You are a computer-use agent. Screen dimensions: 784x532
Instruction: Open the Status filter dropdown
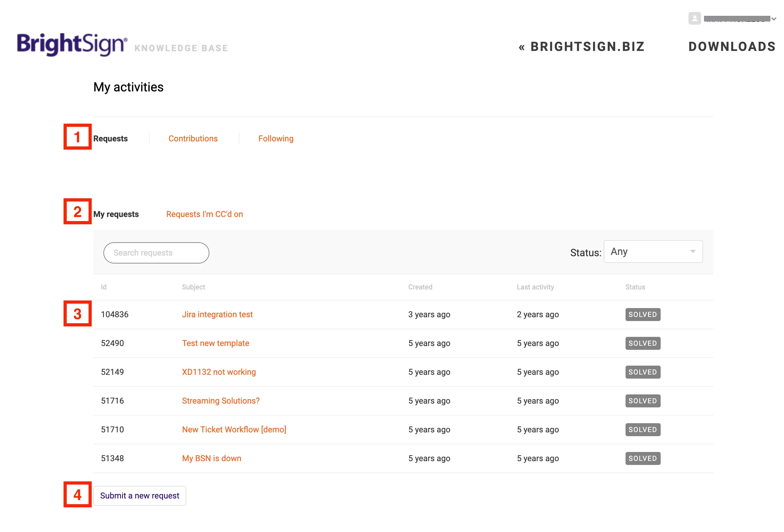point(653,252)
